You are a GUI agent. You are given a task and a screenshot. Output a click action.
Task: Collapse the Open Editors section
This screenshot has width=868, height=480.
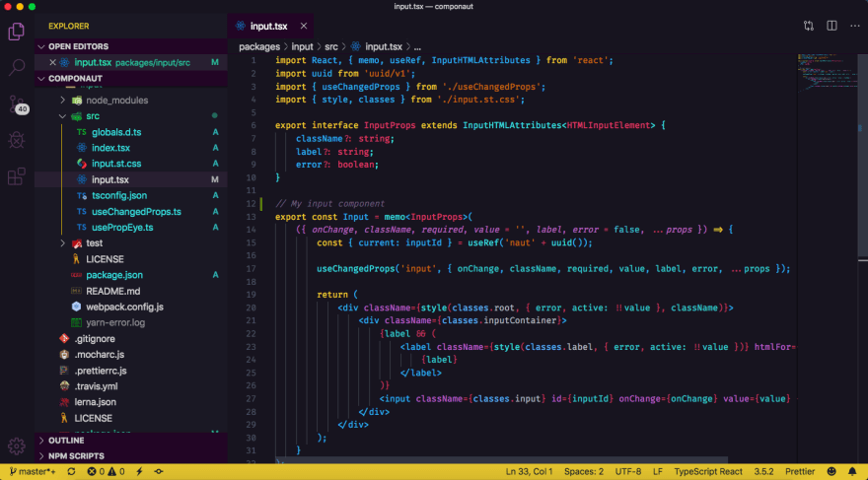point(130,46)
